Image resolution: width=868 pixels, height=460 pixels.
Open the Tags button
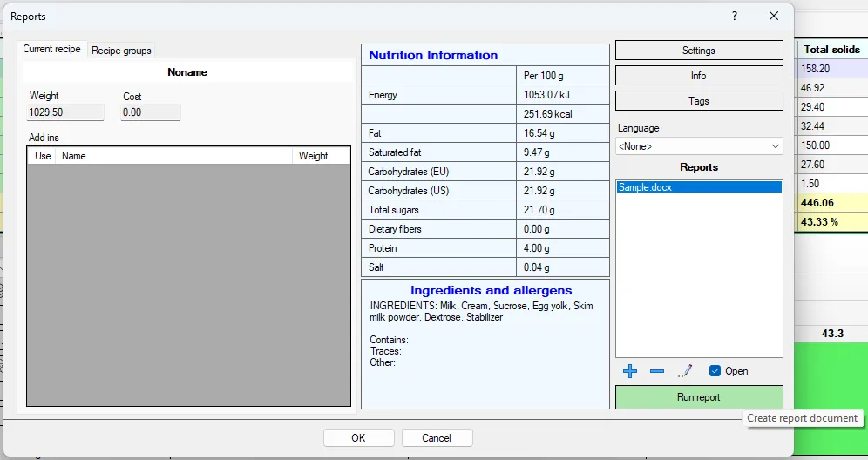pyautogui.click(x=699, y=101)
